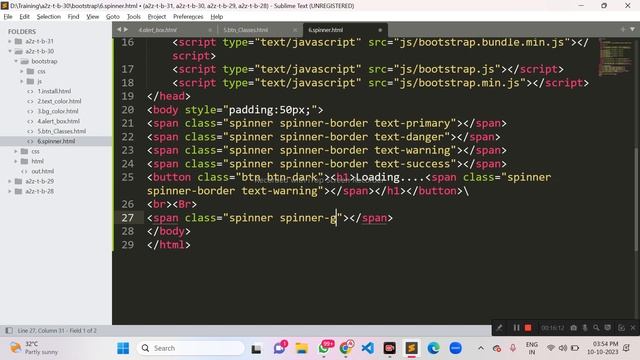The height and width of the screenshot is (360, 640).
Task: Open the weather widget showing 32°C
Action: (x=33, y=348)
